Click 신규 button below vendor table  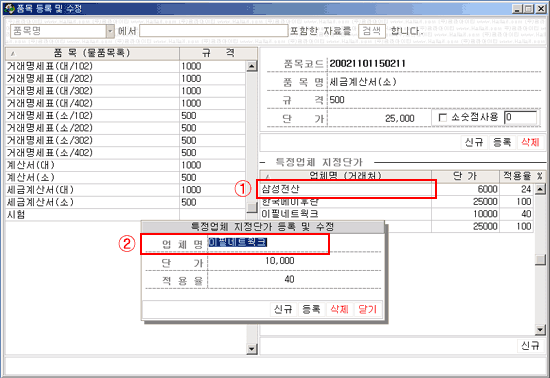tap(530, 346)
